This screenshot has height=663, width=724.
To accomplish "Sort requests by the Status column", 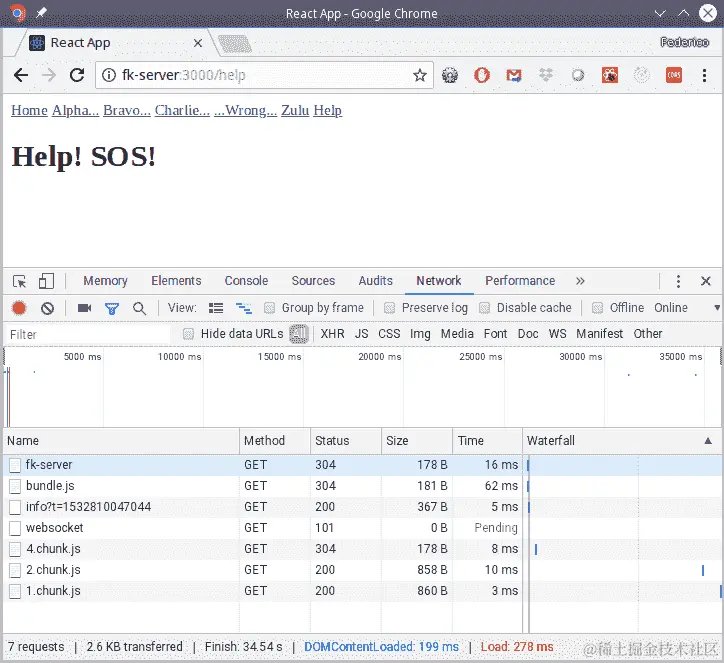I will point(346,441).
